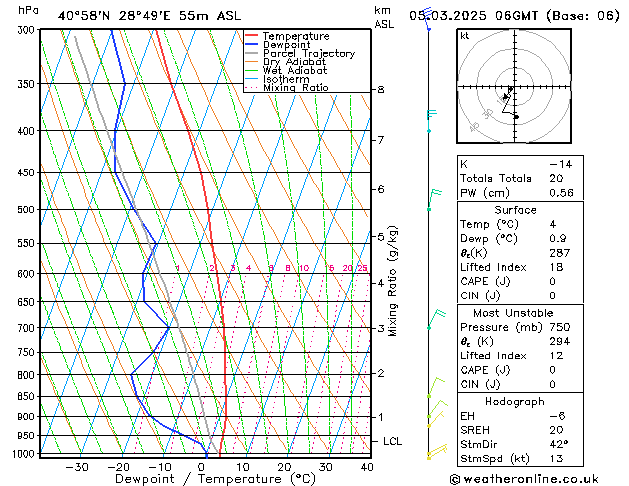Click the red Temperature legend line
Image resolution: width=629 pixels, height=486 pixels.
click(253, 36)
